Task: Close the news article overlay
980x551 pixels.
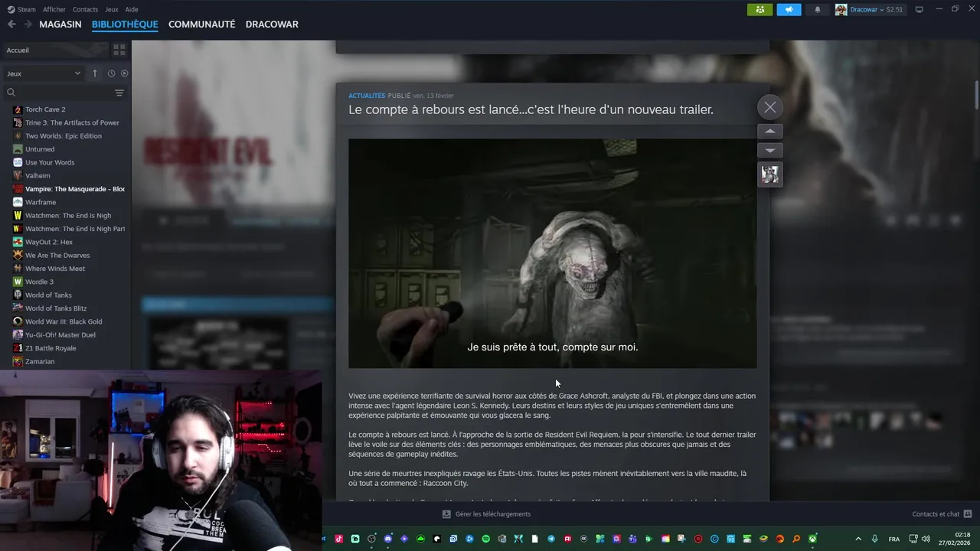Action: coord(770,107)
